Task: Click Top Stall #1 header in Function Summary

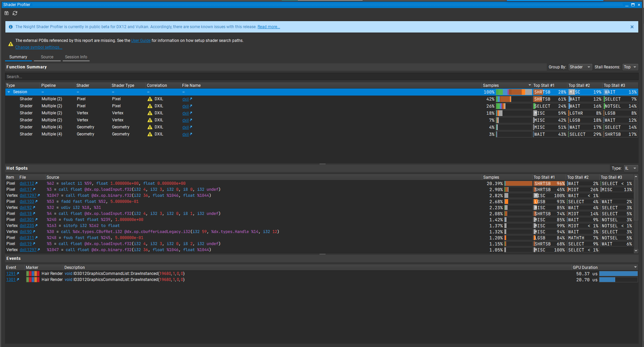Action: click(550, 85)
